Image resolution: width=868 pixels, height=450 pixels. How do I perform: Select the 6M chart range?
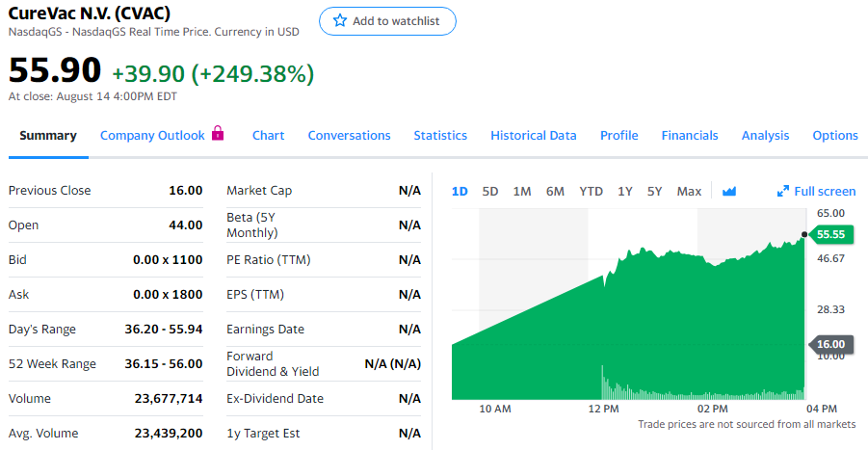(x=555, y=192)
